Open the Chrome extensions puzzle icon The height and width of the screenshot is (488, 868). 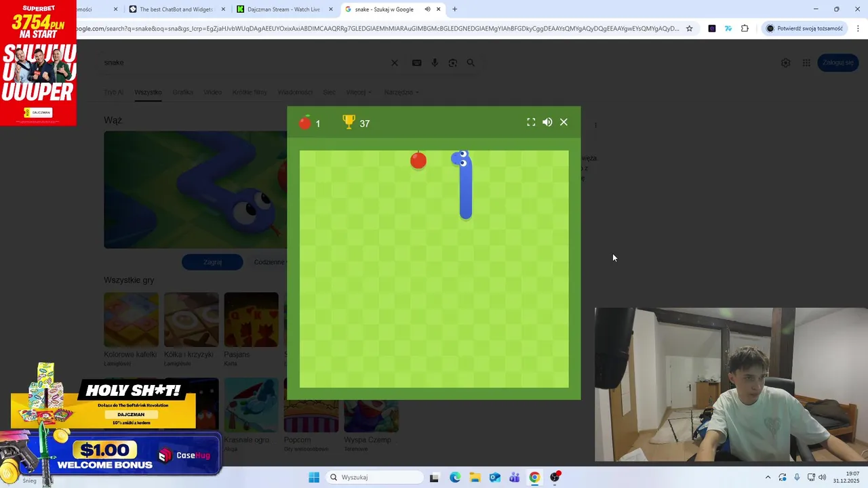click(745, 28)
